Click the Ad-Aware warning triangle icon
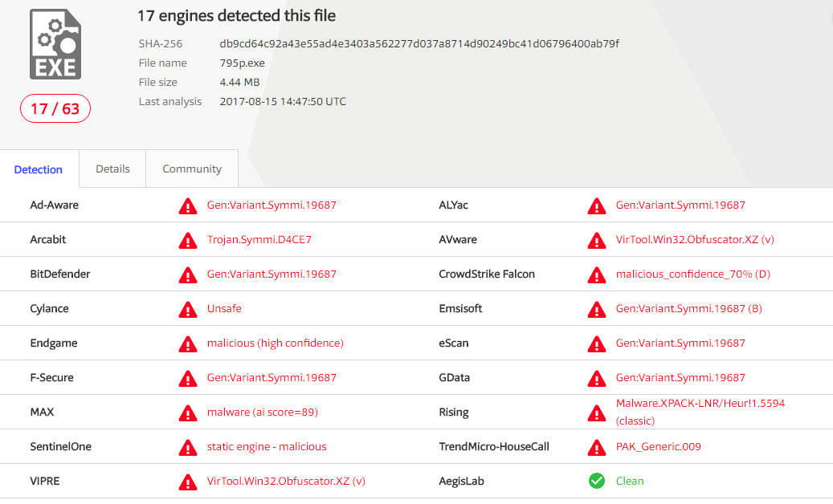833x504 pixels. (x=187, y=205)
